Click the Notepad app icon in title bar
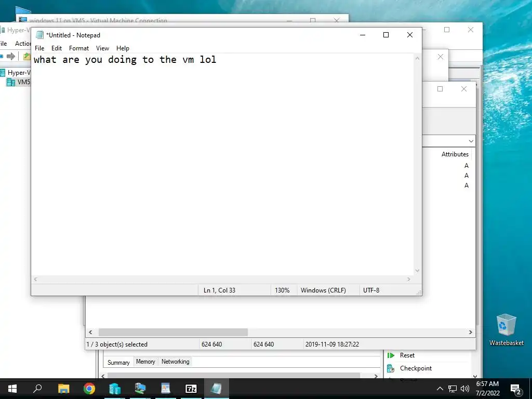Viewport: 532px width, 399px height. point(39,35)
